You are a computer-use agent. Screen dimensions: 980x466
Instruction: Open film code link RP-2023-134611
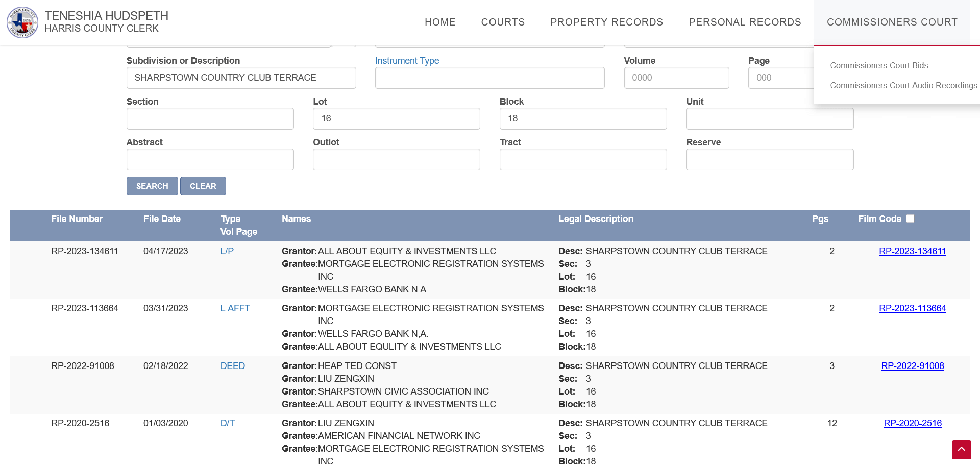pyautogui.click(x=912, y=251)
